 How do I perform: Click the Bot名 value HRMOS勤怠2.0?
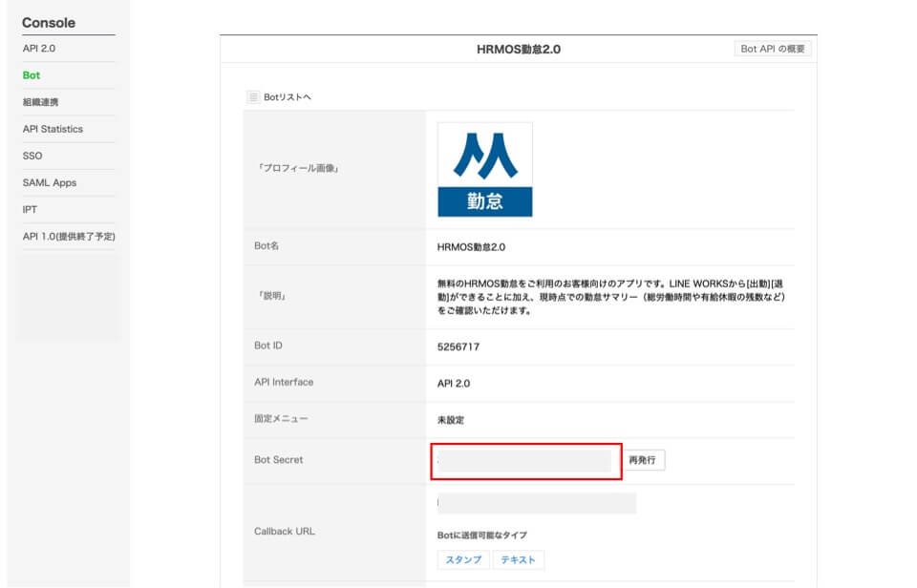pos(471,247)
